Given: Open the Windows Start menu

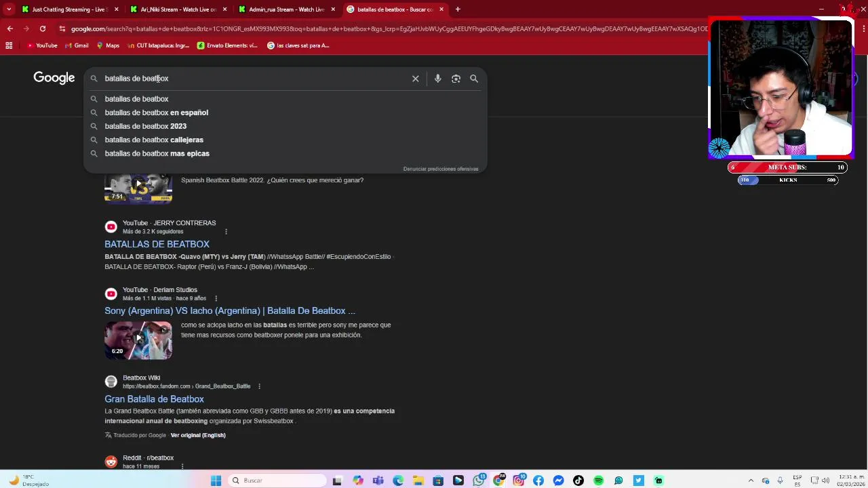Looking at the screenshot, I should (216, 481).
